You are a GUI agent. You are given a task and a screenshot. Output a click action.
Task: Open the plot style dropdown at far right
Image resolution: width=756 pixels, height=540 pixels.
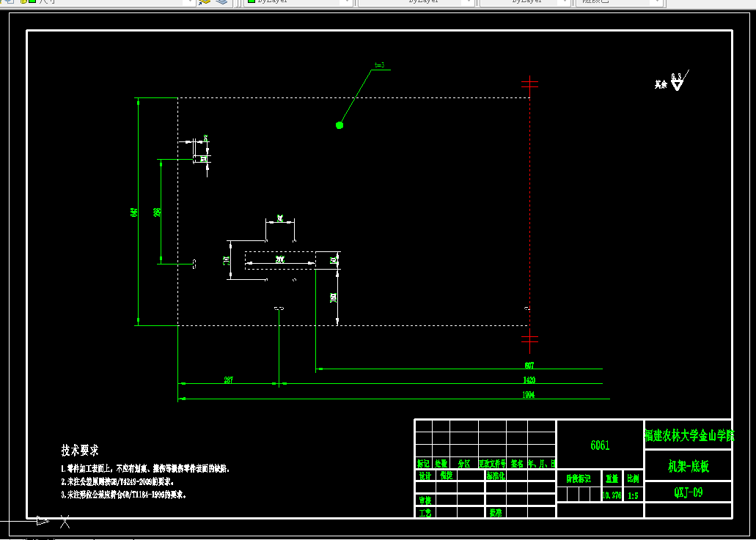(x=620, y=1)
